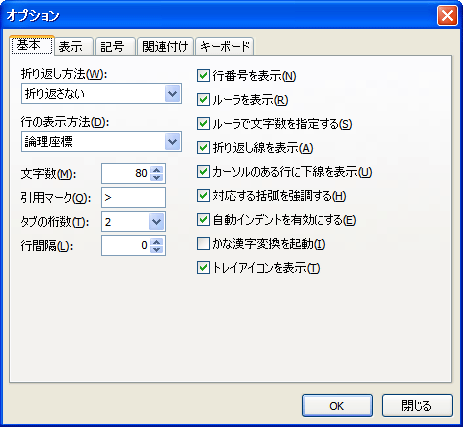This screenshot has height=427, width=463.
Task: Increase the 文字数 value with up arrow
Action: [x=157, y=169]
